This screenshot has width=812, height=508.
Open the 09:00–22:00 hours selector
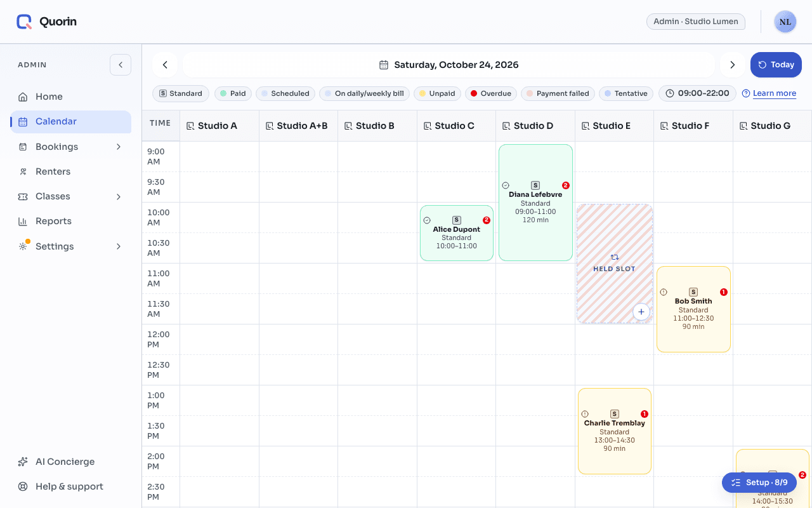(697, 93)
